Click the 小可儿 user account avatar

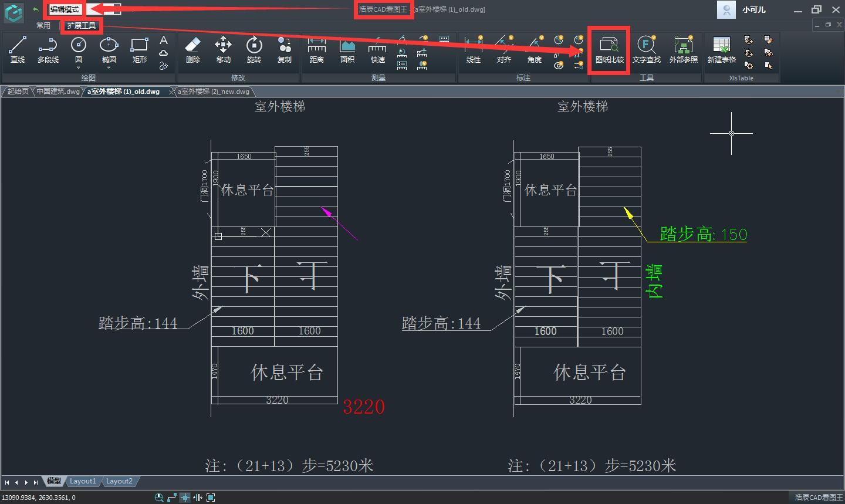726,10
